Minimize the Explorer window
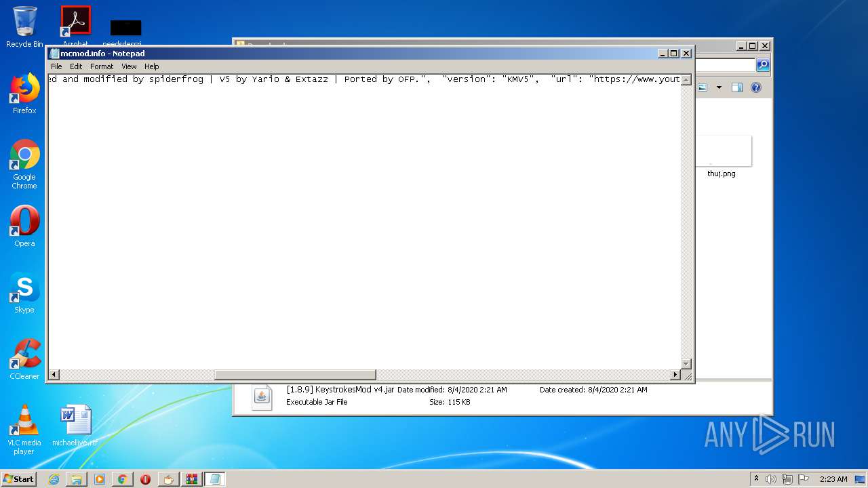 [741, 45]
